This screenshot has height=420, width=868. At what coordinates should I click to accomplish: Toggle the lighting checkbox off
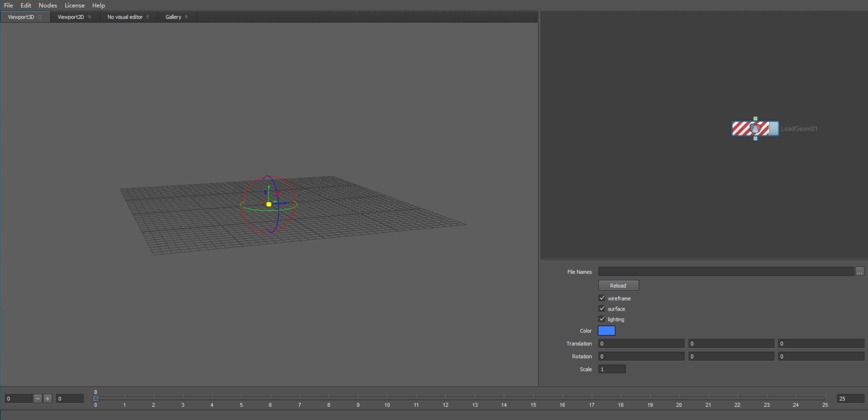coord(602,319)
